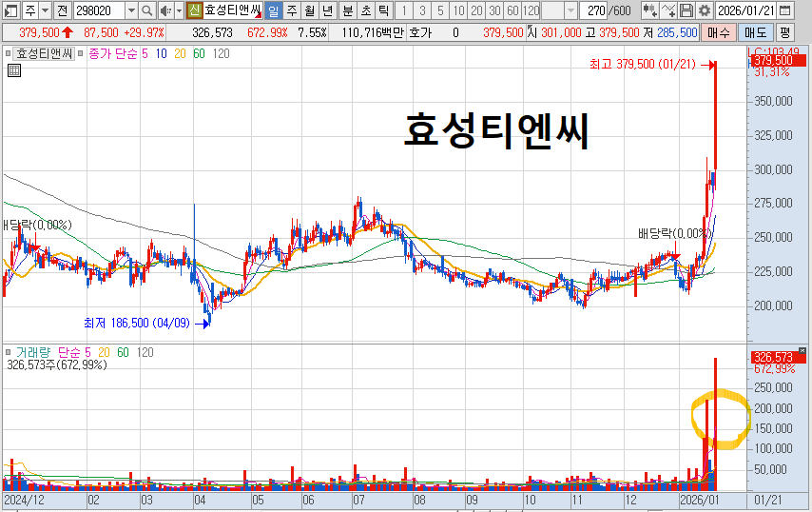Open chart settings gear icon
812x512 pixels.
click(x=705, y=10)
